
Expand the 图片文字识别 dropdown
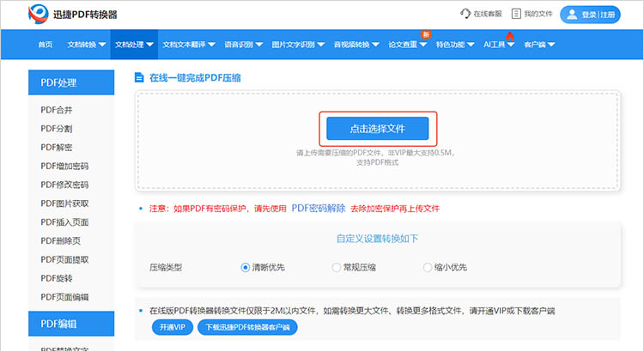[x=298, y=45]
